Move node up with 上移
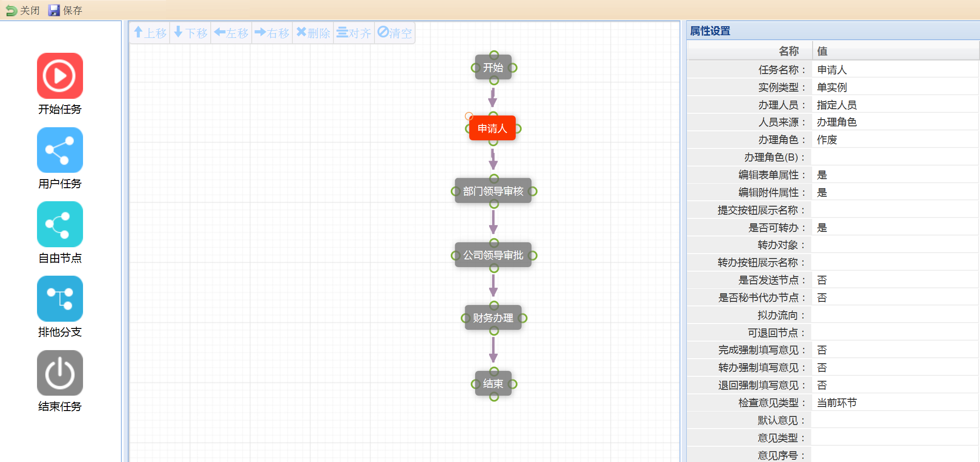Viewport: 980px width, 462px height. coord(150,33)
